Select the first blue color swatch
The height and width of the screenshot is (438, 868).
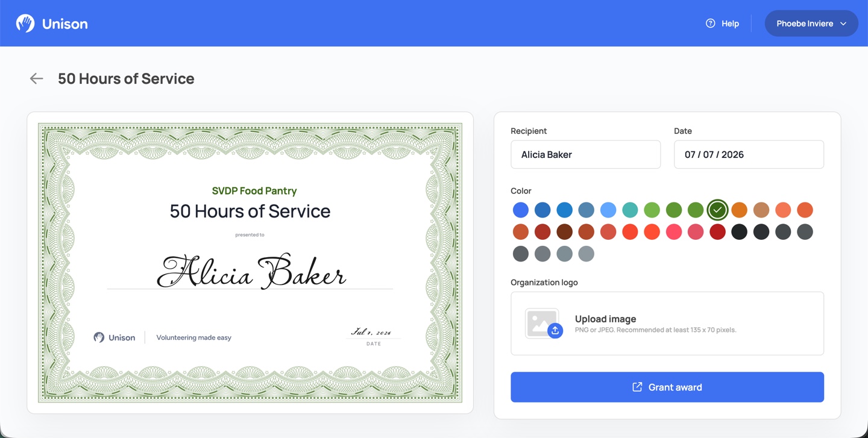point(521,210)
